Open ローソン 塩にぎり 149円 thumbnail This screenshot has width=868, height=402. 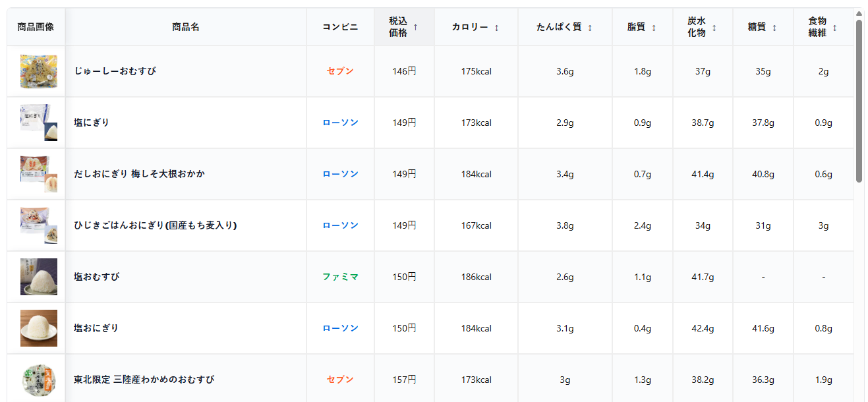tap(39, 123)
